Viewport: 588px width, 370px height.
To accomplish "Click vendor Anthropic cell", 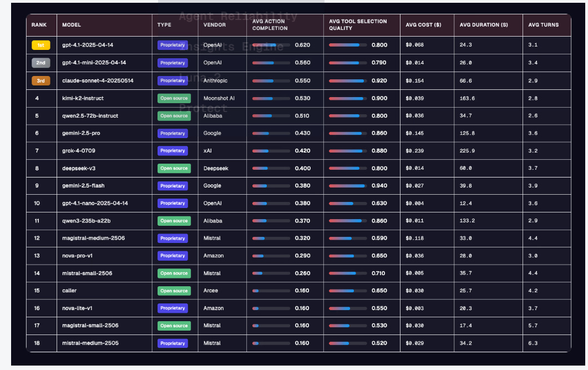I will [215, 80].
